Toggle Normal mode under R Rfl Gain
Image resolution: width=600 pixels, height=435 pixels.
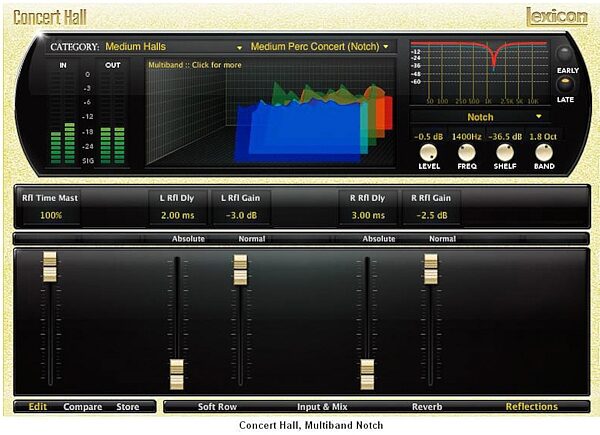click(x=442, y=239)
